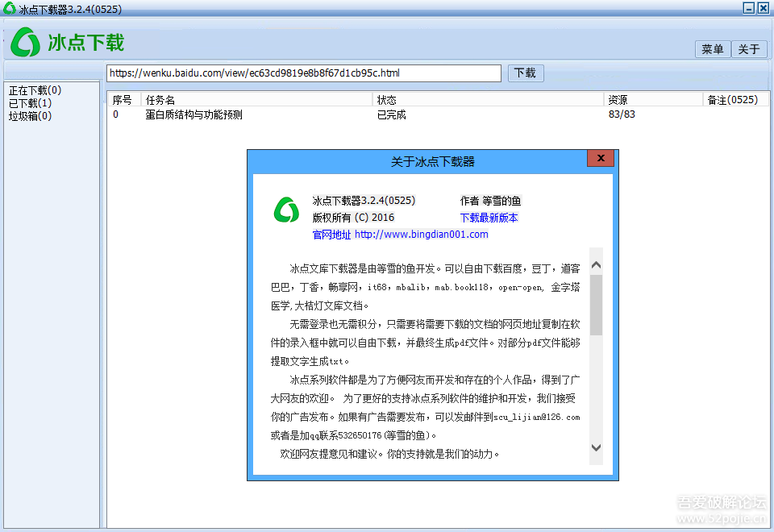The height and width of the screenshot is (532, 774).
Task: Click the 冰点下载器3.2.4(0525) version text in dialog
Action: [364, 201]
